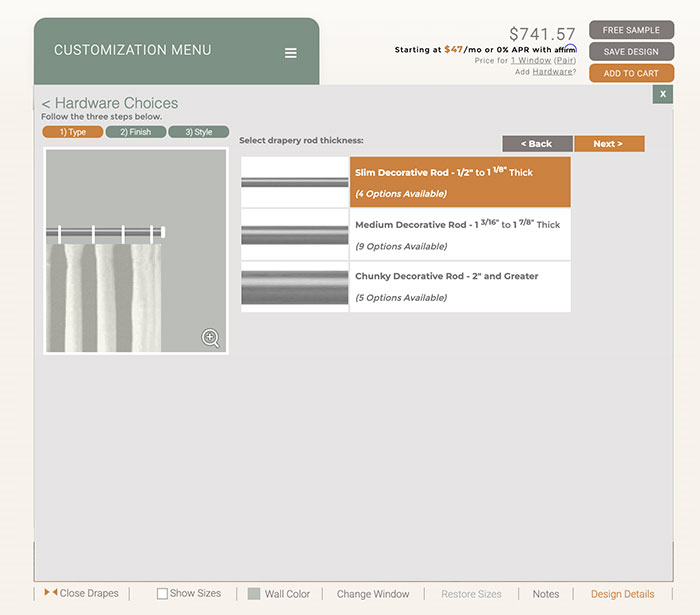This screenshot has width=700, height=615.
Task: Click the magnifier zoom icon on preview
Action: [x=210, y=338]
